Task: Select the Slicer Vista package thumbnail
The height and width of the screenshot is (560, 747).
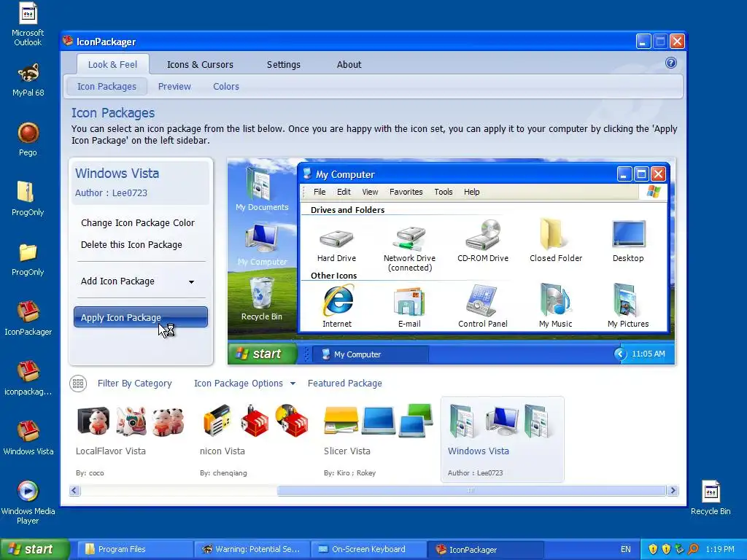Action: [379, 440]
